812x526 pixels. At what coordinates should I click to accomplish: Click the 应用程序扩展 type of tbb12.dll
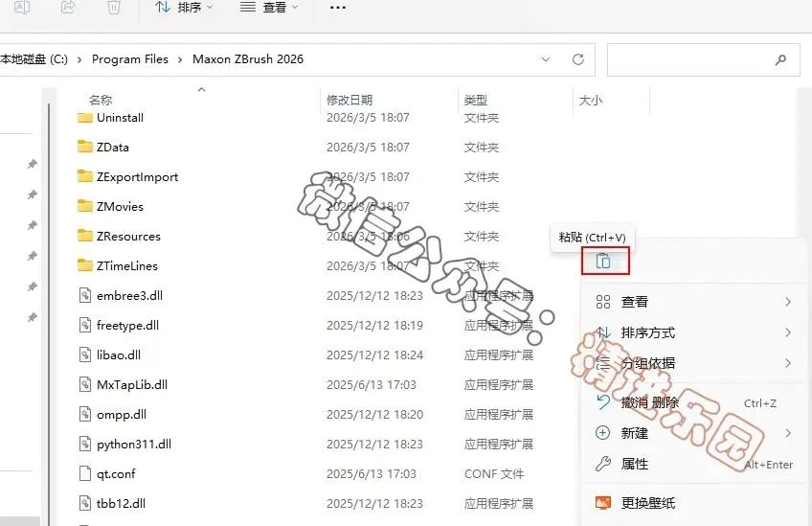[499, 503]
